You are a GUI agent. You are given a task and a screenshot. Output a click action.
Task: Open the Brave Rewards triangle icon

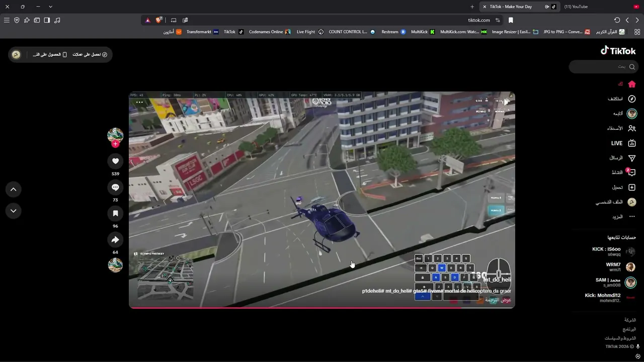[147, 20]
